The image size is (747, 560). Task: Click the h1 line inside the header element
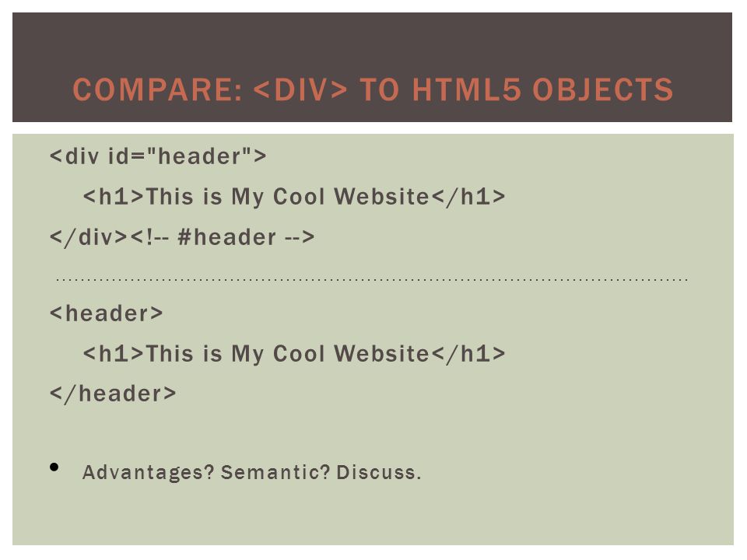pyautogui.click(x=294, y=354)
